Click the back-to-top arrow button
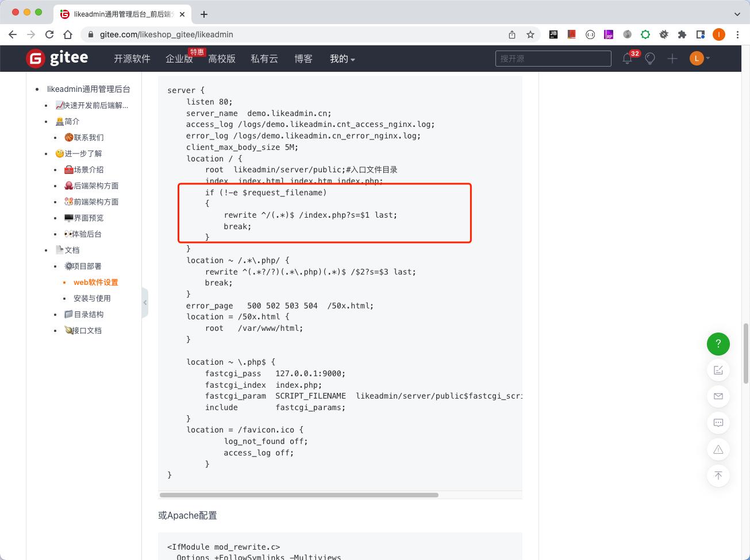 (x=718, y=476)
